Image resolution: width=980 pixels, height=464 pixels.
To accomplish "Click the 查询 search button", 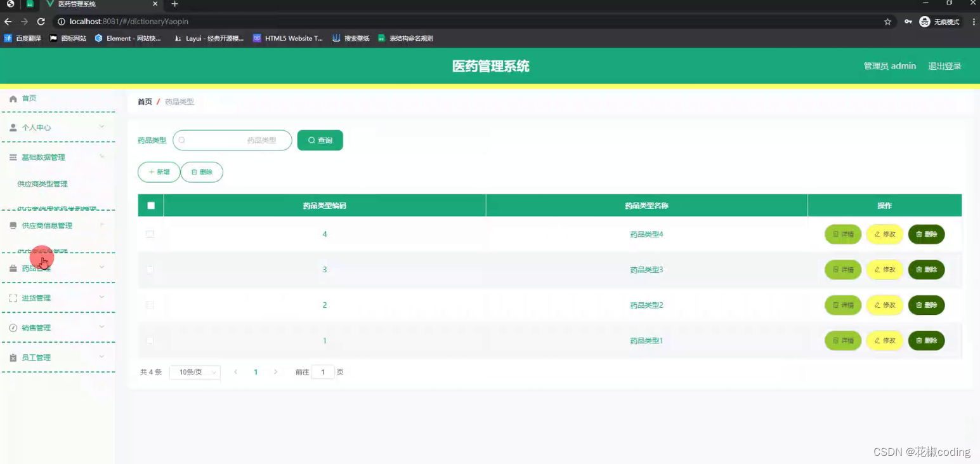I will (320, 140).
